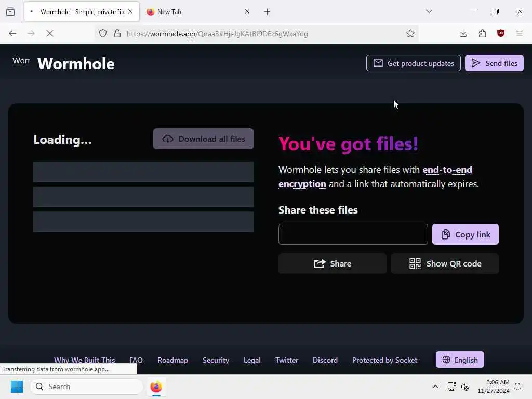Click the first loading file placeholder row
The height and width of the screenshot is (399, 532).
(143, 171)
